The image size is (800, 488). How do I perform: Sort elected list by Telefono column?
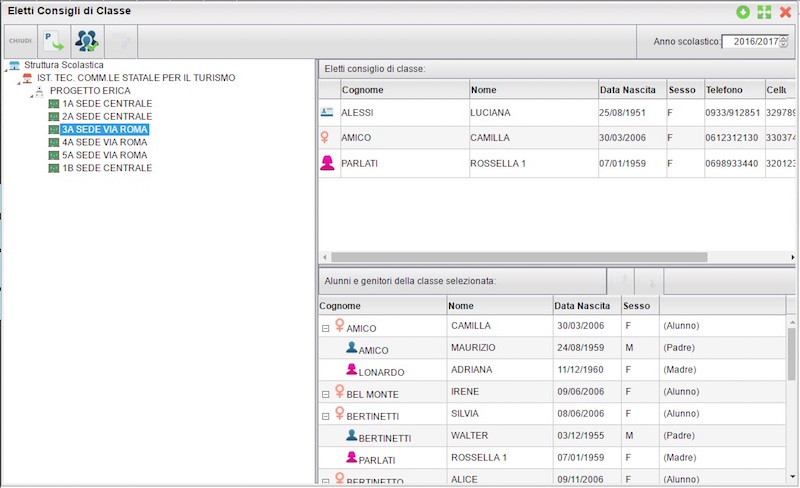pos(735,89)
